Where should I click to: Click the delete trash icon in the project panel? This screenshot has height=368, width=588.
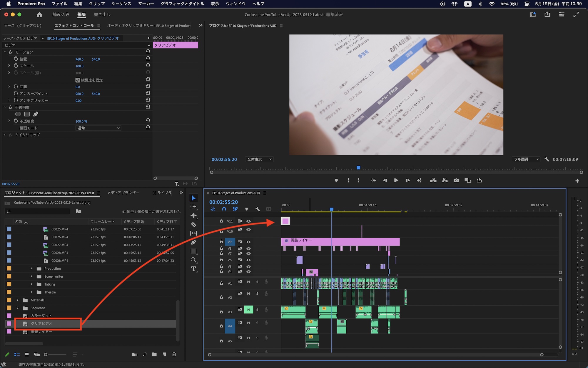point(174,354)
